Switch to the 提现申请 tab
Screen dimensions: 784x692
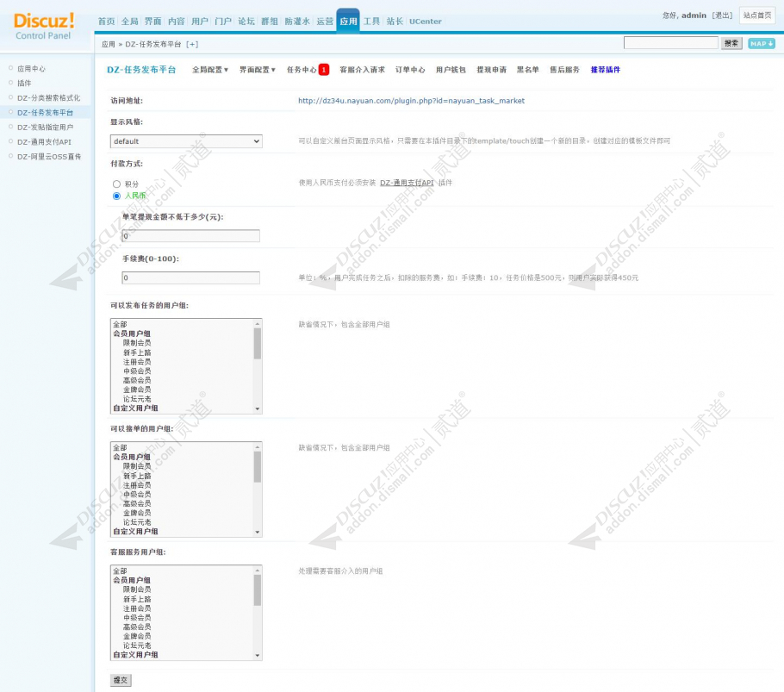pyautogui.click(x=491, y=70)
